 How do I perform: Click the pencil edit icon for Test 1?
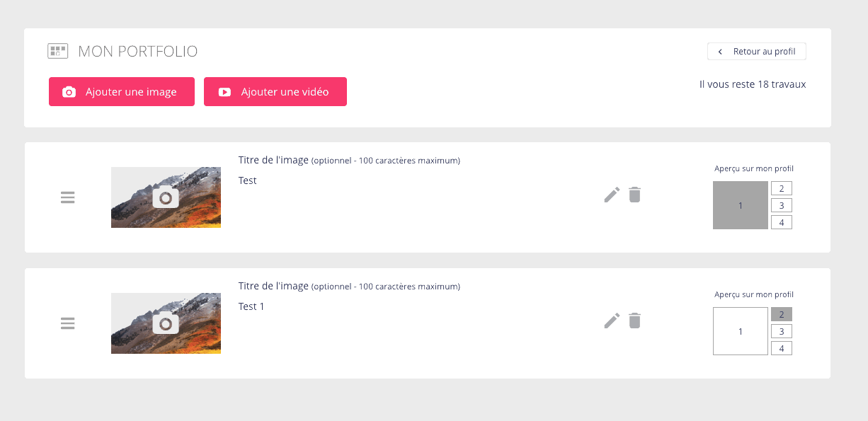coord(612,321)
